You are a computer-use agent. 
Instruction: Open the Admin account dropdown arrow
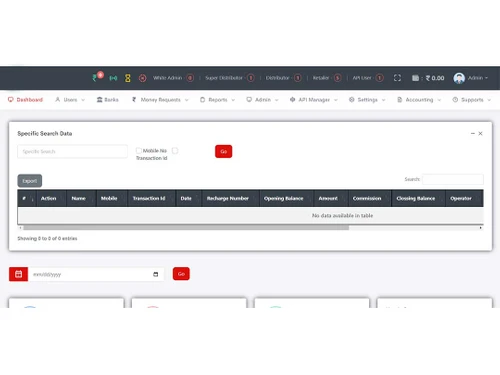[486, 78]
